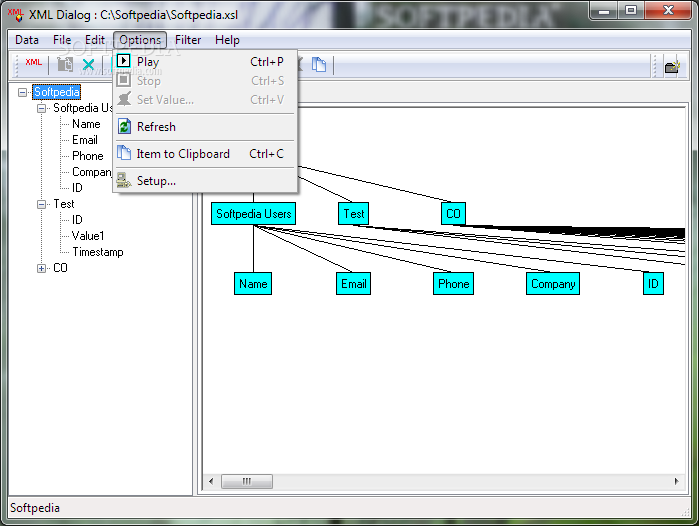Image resolution: width=699 pixels, height=526 pixels.
Task: Select the Test node in tree
Action: (x=64, y=204)
